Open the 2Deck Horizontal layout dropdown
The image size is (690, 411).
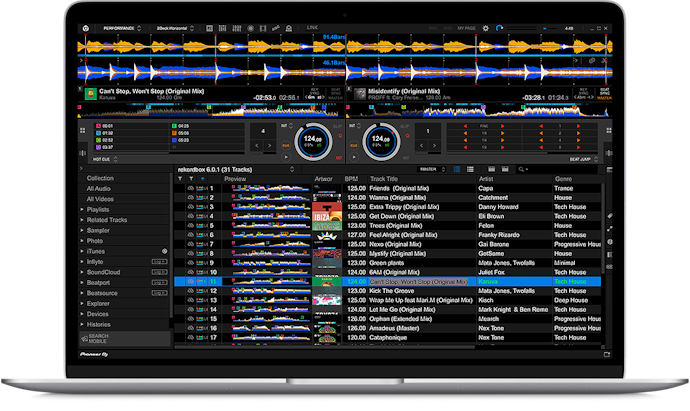(175, 28)
